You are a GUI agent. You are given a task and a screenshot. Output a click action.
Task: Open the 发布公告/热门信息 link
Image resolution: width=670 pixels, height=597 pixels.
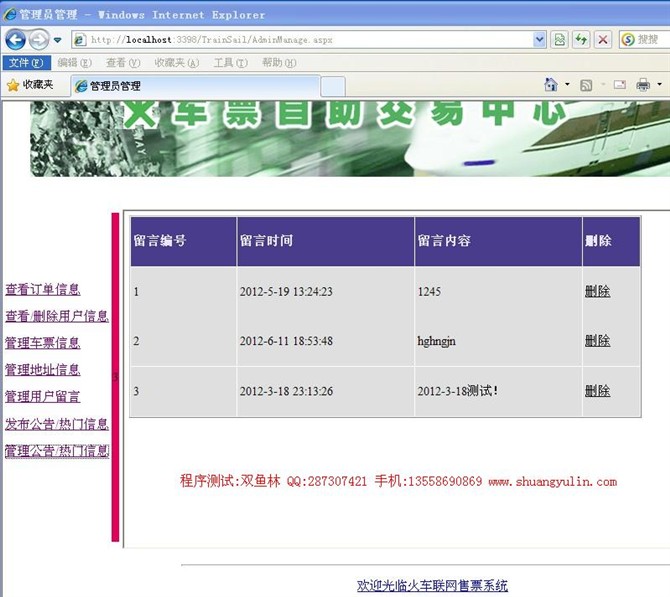[57, 424]
